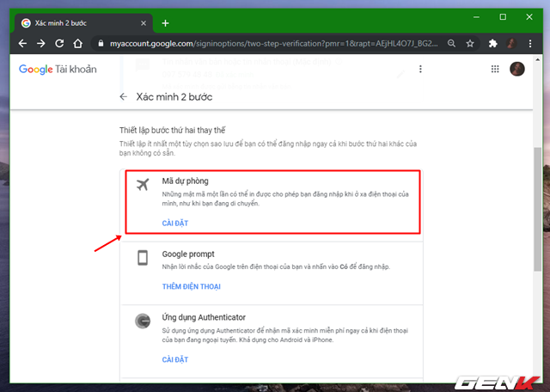The image size is (550, 392).
Task: Click the page vertical scrollbar thumb
Action: (537, 209)
